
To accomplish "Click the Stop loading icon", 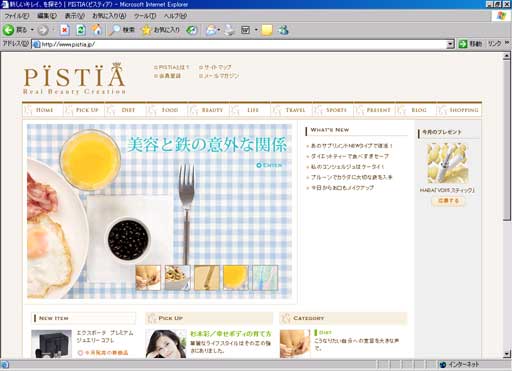I will click(x=64, y=30).
